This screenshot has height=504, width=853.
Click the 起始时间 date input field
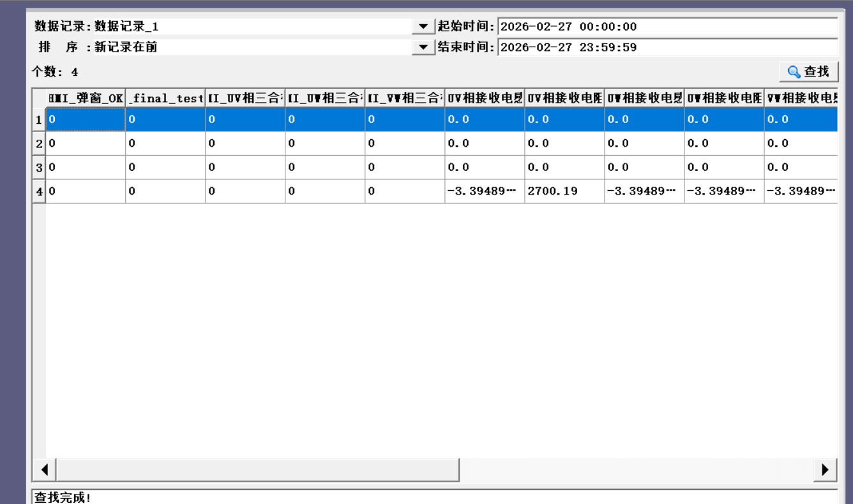pos(667,27)
